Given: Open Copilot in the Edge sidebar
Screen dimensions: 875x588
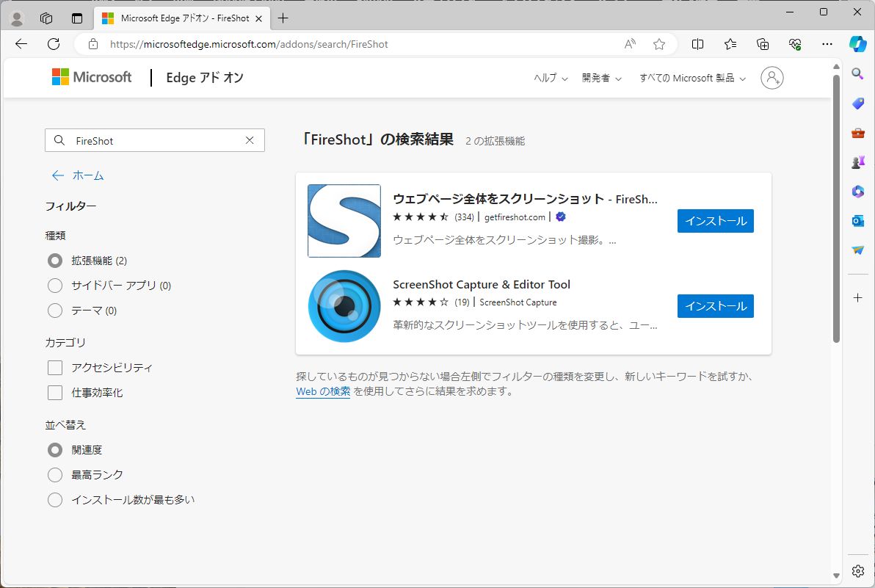Looking at the screenshot, I should [x=857, y=44].
